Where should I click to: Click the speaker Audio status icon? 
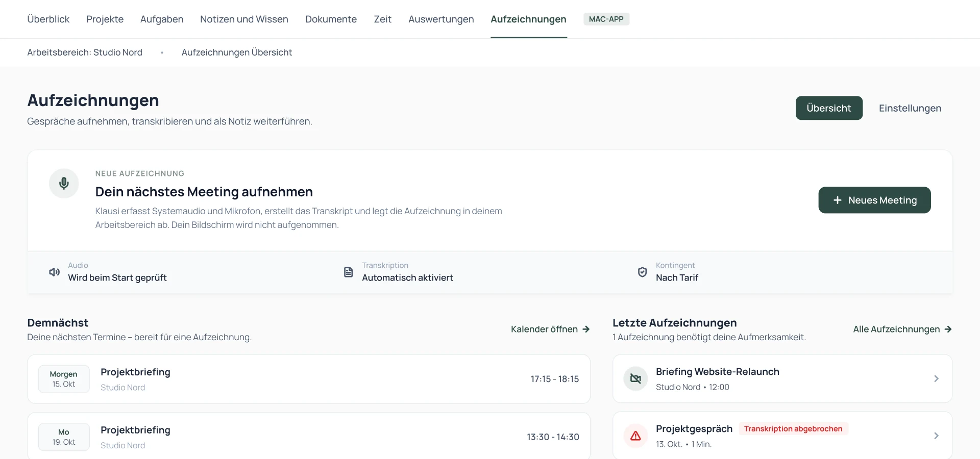54,272
